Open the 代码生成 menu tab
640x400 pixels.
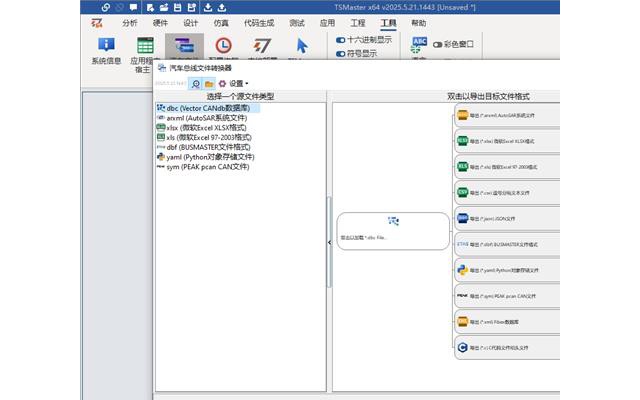click(x=259, y=23)
